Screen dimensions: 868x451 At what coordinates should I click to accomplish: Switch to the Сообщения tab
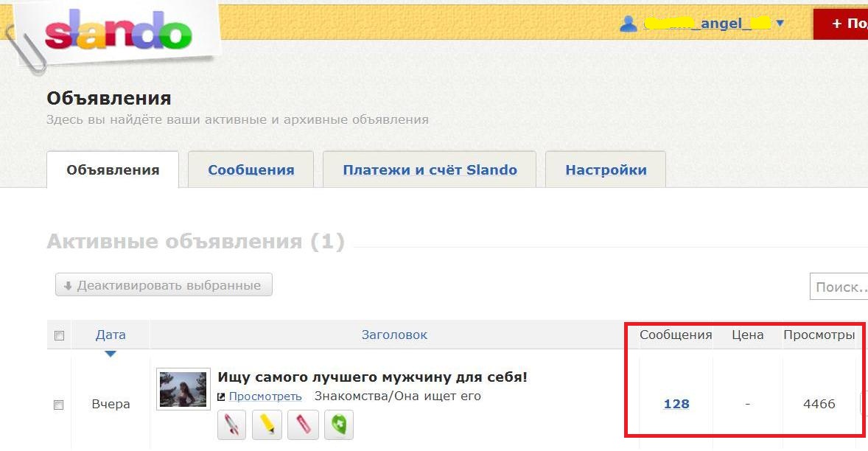click(251, 169)
